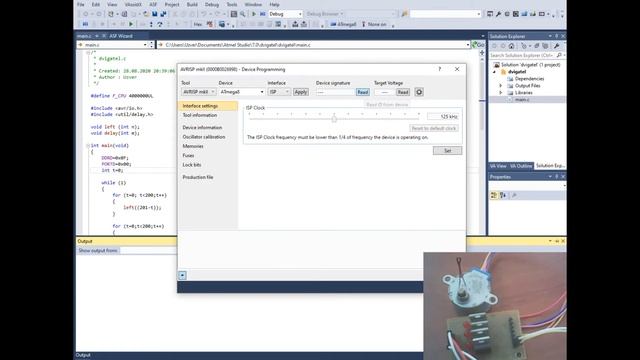
Task: Click Reset to default clock button
Action: pyautogui.click(x=434, y=128)
